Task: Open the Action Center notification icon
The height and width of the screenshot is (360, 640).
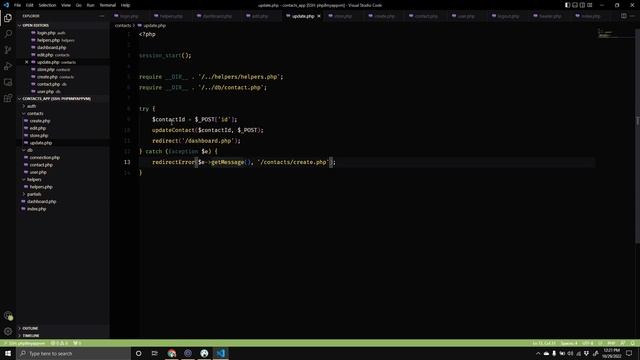Action: pos(629,353)
